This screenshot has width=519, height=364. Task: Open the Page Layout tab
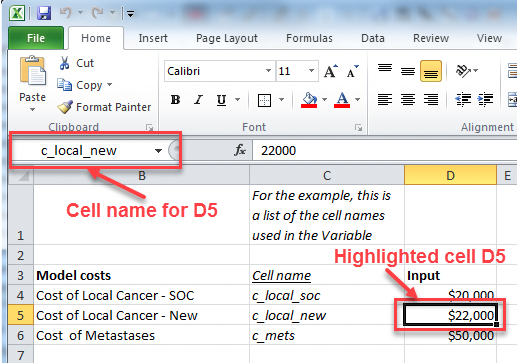click(227, 38)
